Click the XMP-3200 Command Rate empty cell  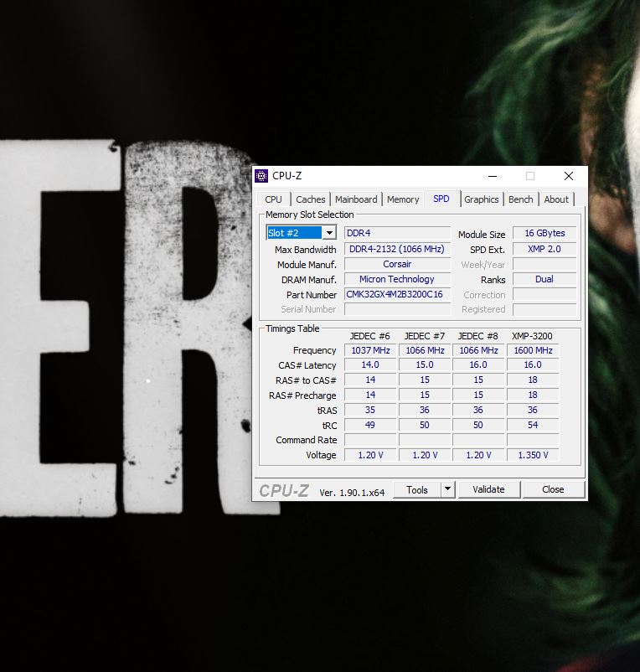click(x=533, y=440)
